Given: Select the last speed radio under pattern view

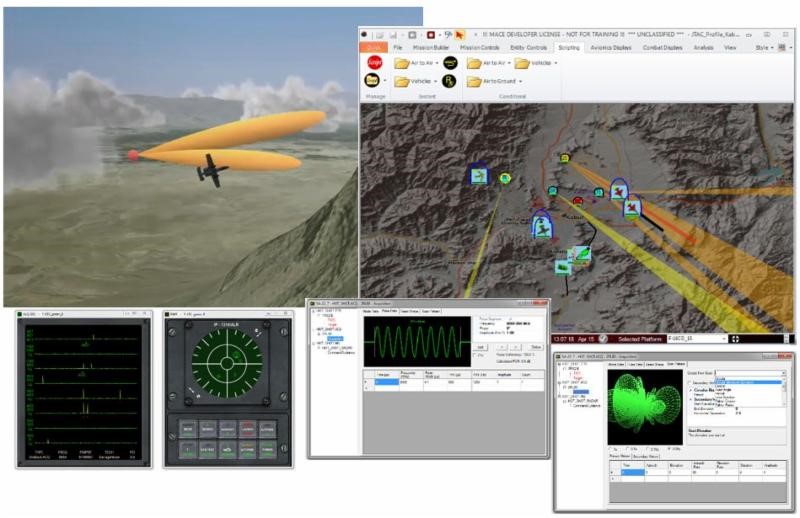Looking at the screenshot, I should click(670, 449).
